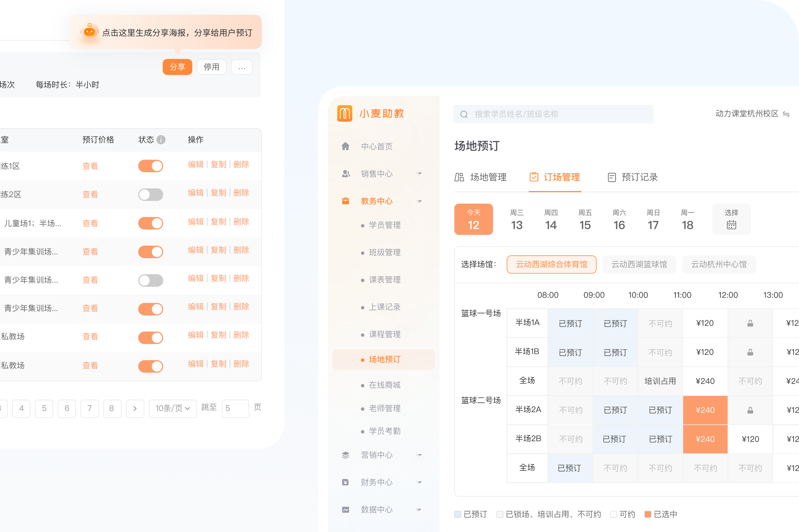The image size is (799, 532).
Task: Click 查看 price link for 练1区
Action: pyautogui.click(x=90, y=166)
